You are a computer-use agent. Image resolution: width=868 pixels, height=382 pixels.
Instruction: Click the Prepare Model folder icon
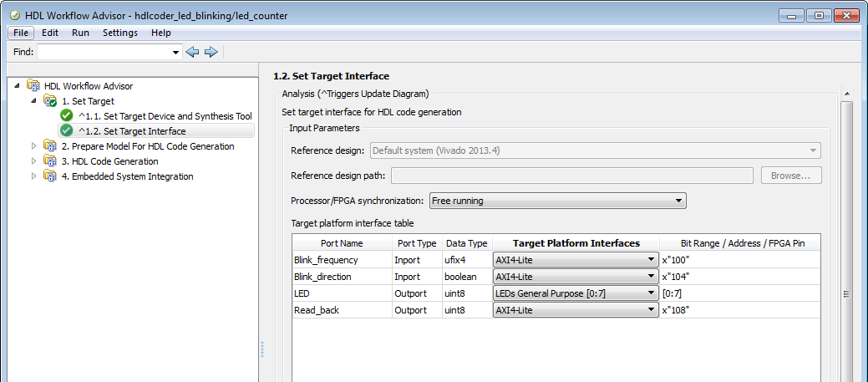coord(50,146)
